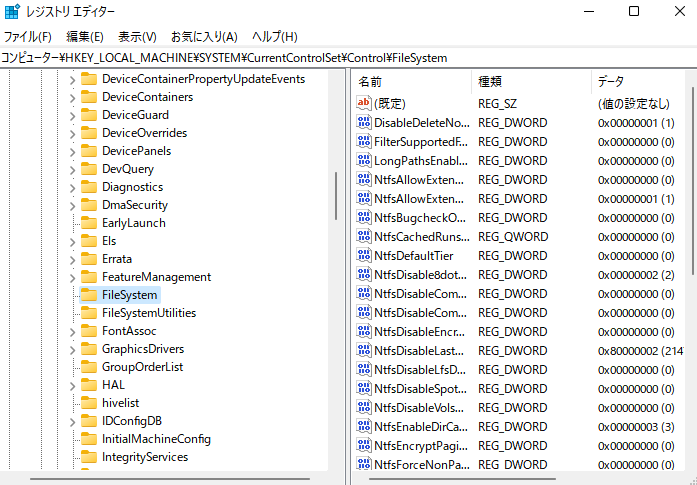Click the NtfsCachedRuns QWORD value icon
Image resolution: width=697 pixels, height=485 pixels.
[364, 236]
